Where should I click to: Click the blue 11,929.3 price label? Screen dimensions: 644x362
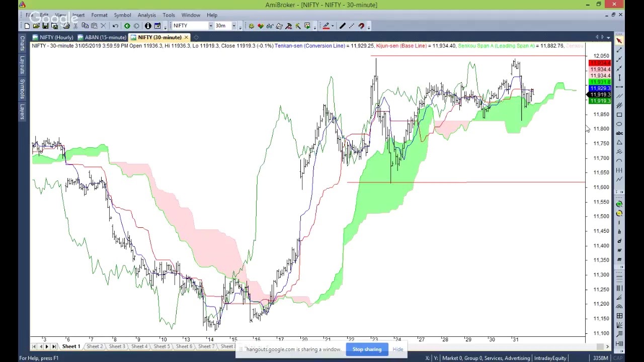[600, 88]
